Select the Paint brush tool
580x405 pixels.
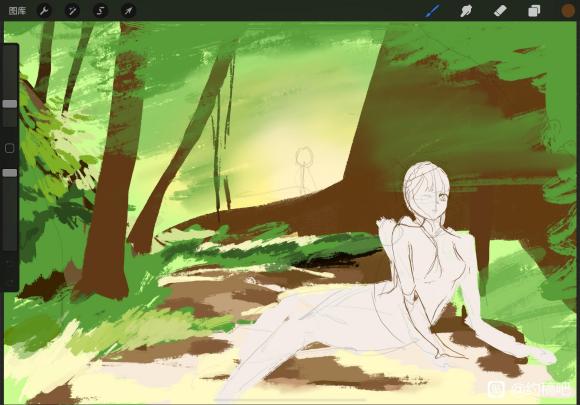pos(433,11)
